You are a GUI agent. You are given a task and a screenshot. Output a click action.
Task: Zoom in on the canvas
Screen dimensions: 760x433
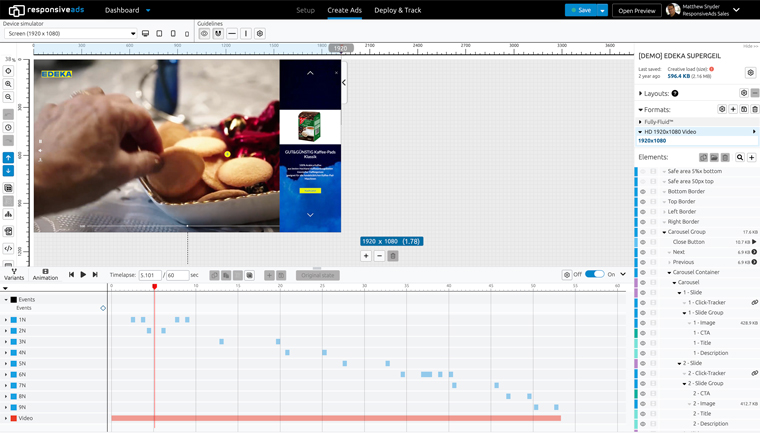[x=8, y=84]
